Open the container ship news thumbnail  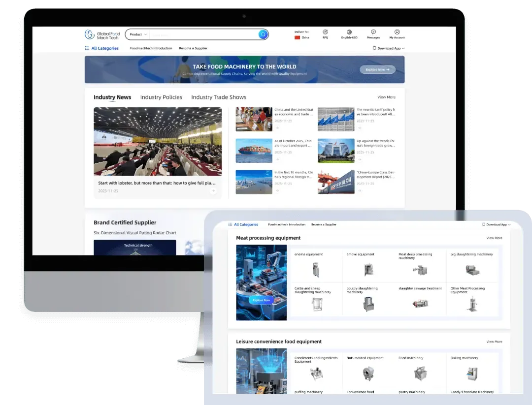(x=254, y=151)
